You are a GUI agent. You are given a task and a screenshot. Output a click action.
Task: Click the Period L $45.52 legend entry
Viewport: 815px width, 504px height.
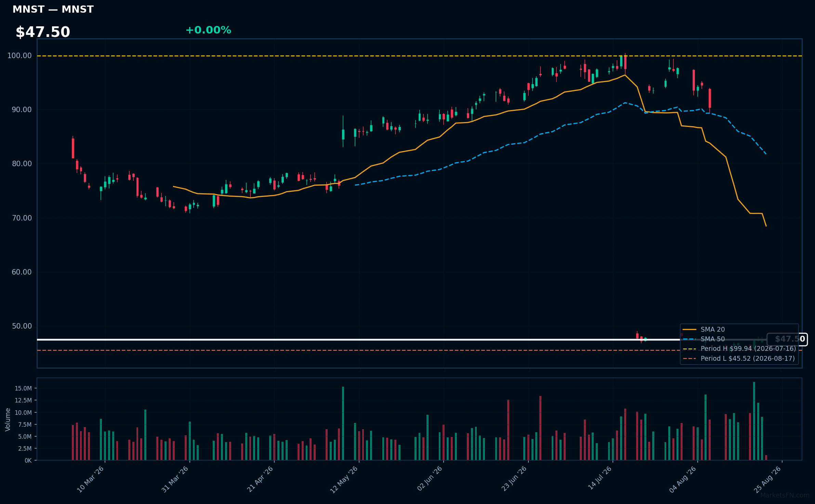point(739,358)
